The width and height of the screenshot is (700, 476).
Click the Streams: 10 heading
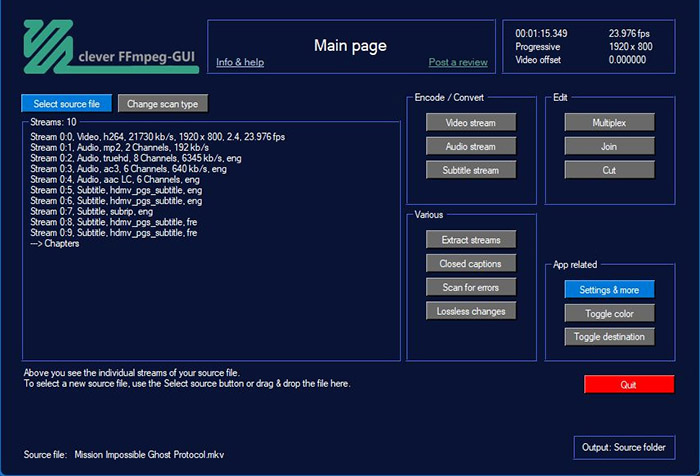53,122
